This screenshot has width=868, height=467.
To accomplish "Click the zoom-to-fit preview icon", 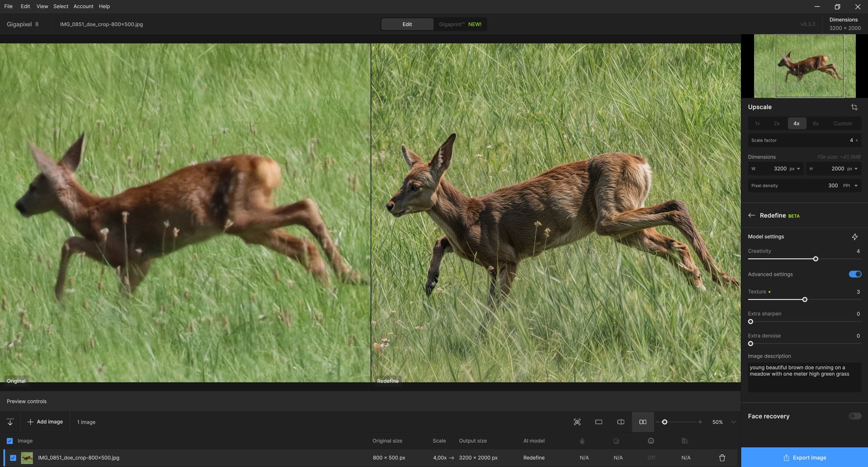I will [x=577, y=422].
